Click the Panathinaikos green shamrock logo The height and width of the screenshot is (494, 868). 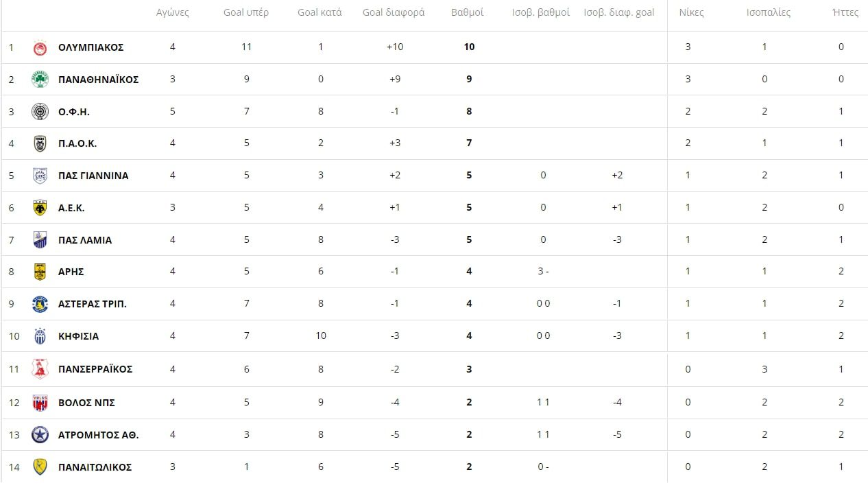click(x=40, y=80)
